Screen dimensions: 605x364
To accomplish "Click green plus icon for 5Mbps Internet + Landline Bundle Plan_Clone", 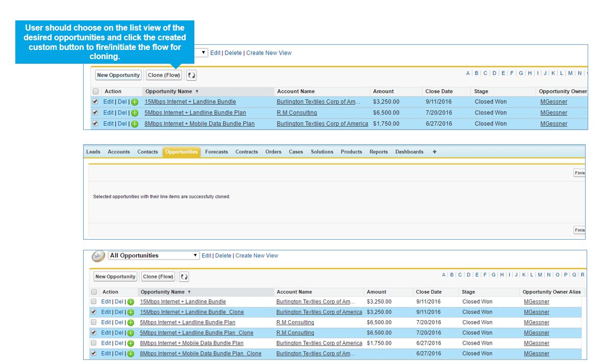I will pyautogui.click(x=131, y=333).
